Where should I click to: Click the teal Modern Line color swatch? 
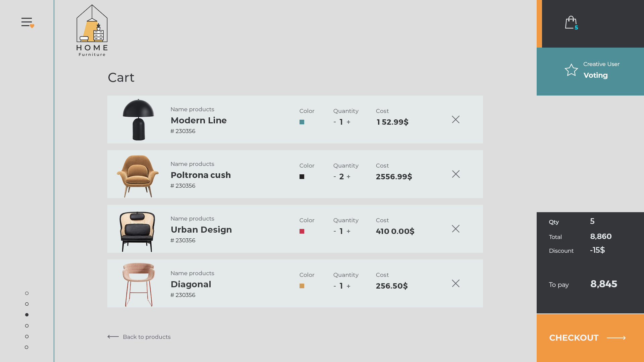302,122
